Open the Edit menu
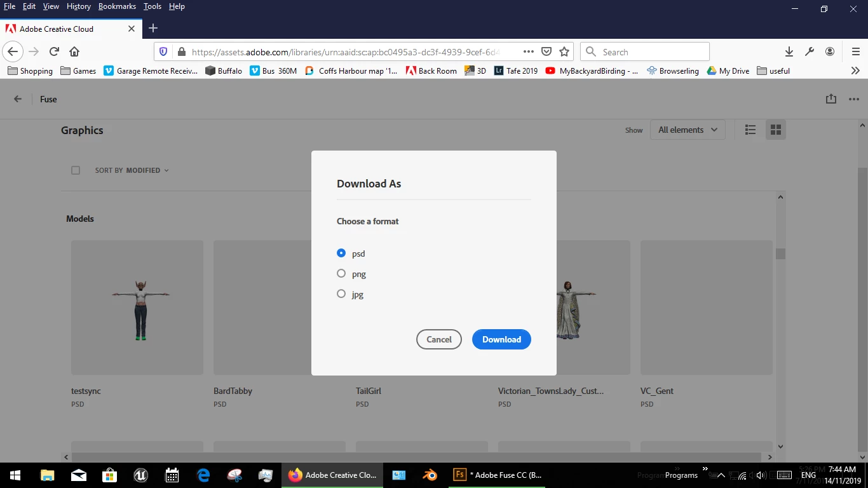Screen dimensions: 868x488 click(29, 6)
